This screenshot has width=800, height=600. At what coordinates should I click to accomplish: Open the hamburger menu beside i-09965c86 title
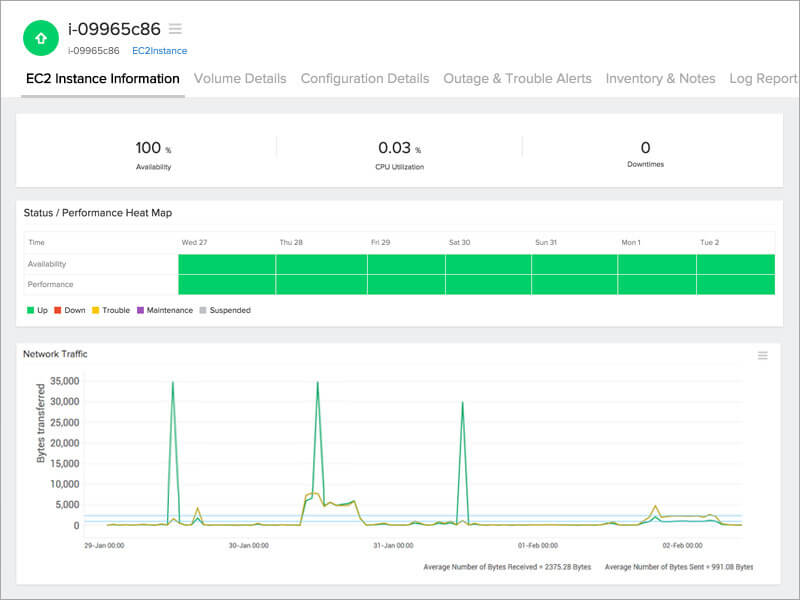coord(176,29)
